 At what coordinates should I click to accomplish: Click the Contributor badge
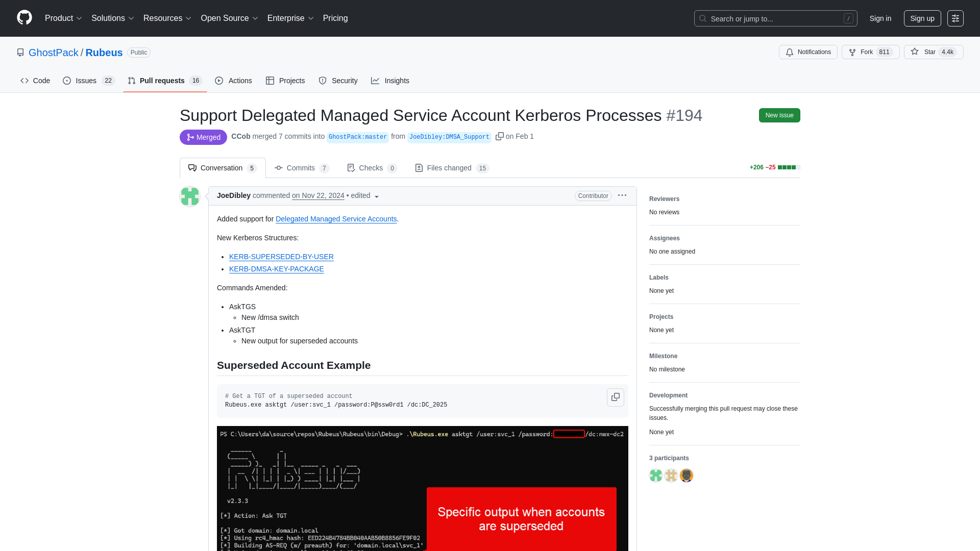coord(593,196)
